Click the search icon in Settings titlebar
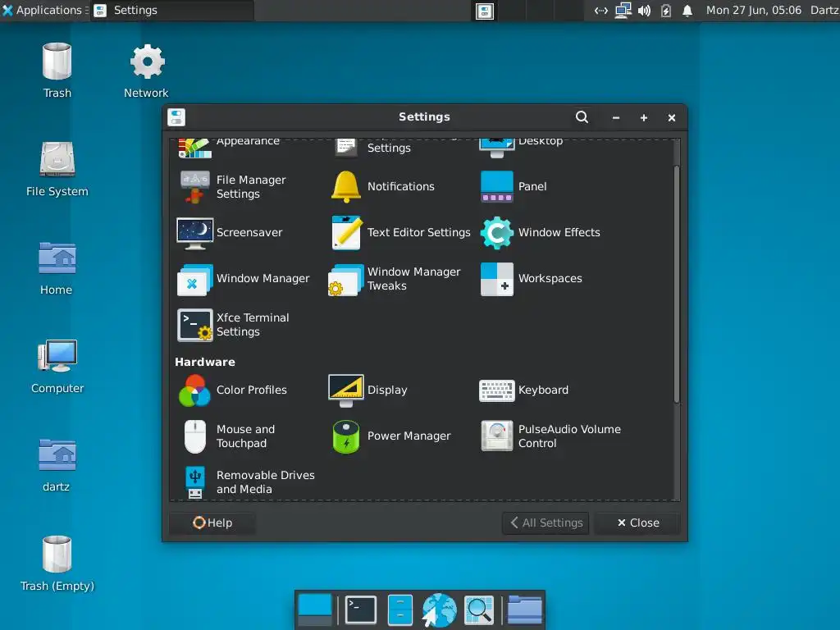 pos(582,116)
